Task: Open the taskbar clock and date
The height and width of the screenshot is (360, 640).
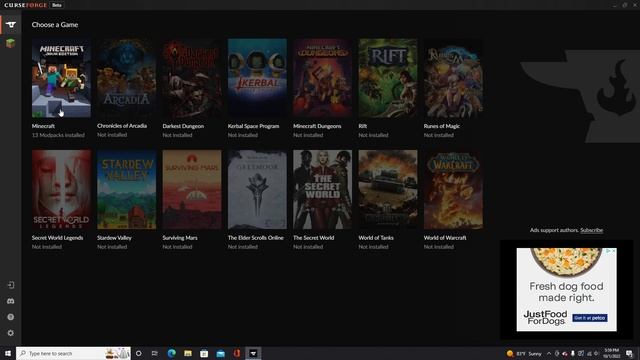Action: [611, 353]
